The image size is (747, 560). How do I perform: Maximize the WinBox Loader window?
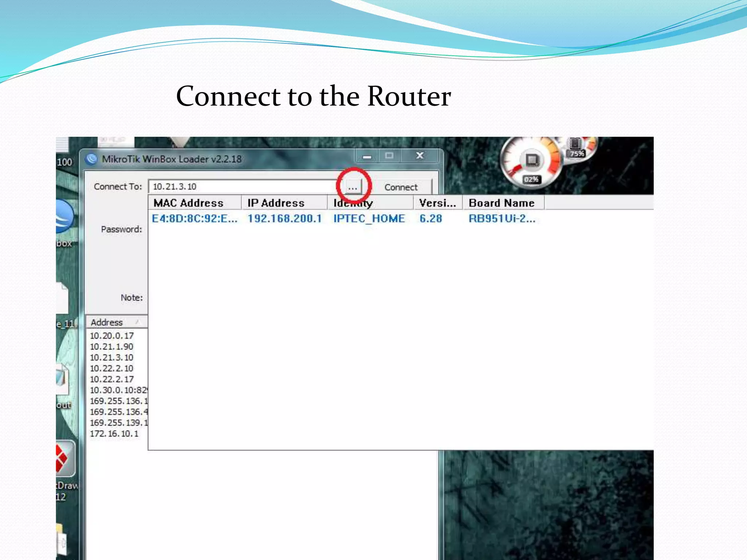coord(389,156)
